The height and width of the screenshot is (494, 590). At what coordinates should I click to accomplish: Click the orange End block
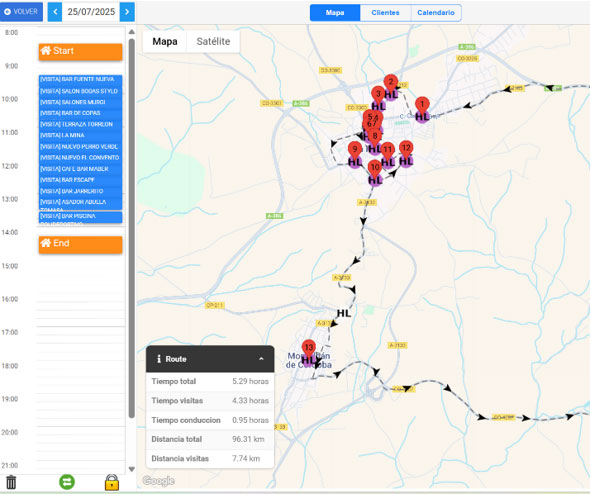pos(81,245)
